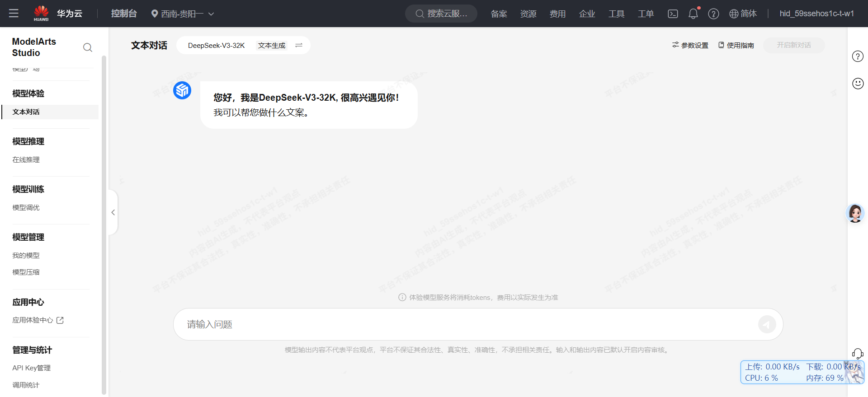Click the 搜索云服 search box
868x397 pixels.
pyautogui.click(x=441, y=14)
